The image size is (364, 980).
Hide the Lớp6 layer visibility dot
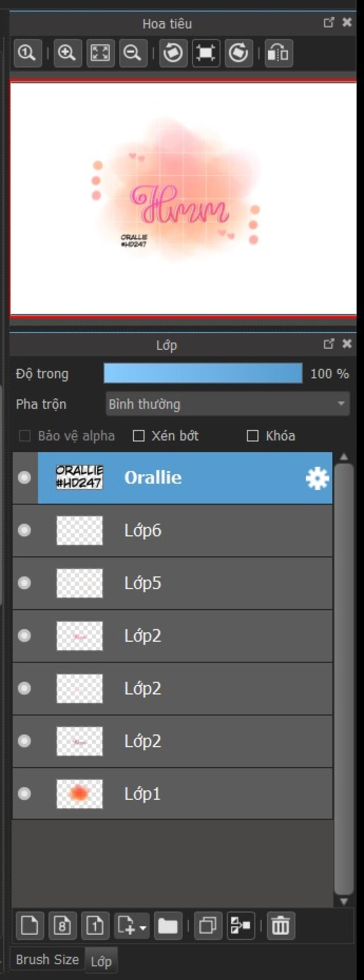(x=25, y=530)
